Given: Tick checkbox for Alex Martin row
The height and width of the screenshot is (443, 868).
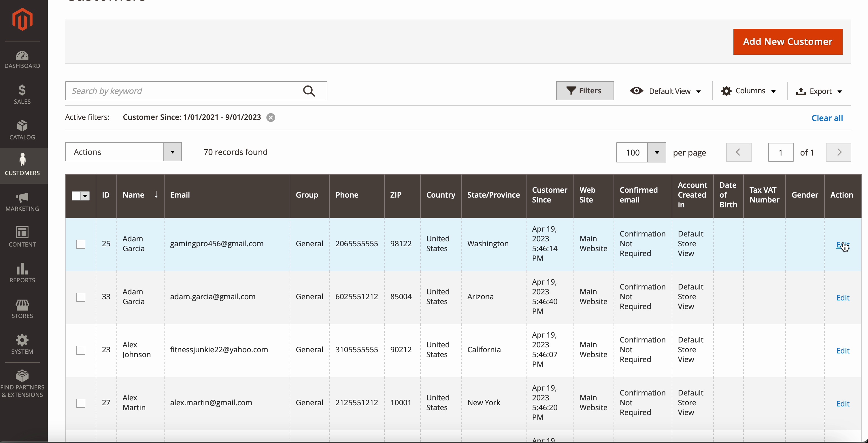Looking at the screenshot, I should click(80, 403).
